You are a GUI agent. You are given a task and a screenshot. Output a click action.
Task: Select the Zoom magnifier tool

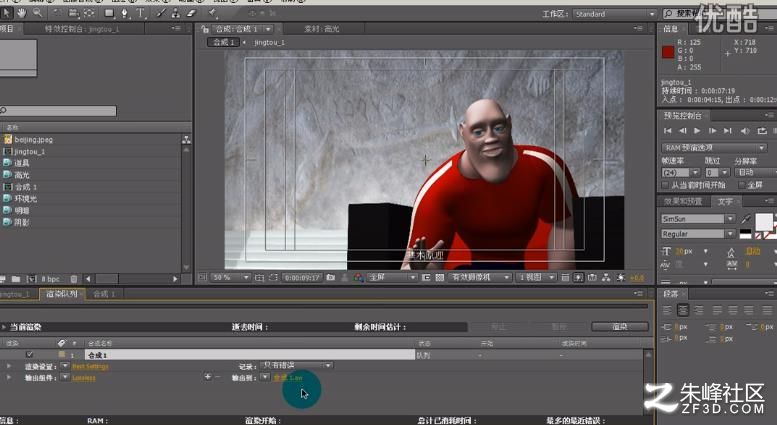pos(37,13)
